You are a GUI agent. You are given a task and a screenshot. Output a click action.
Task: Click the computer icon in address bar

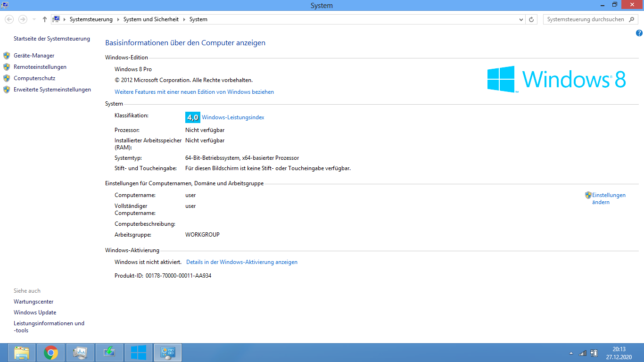click(x=57, y=19)
